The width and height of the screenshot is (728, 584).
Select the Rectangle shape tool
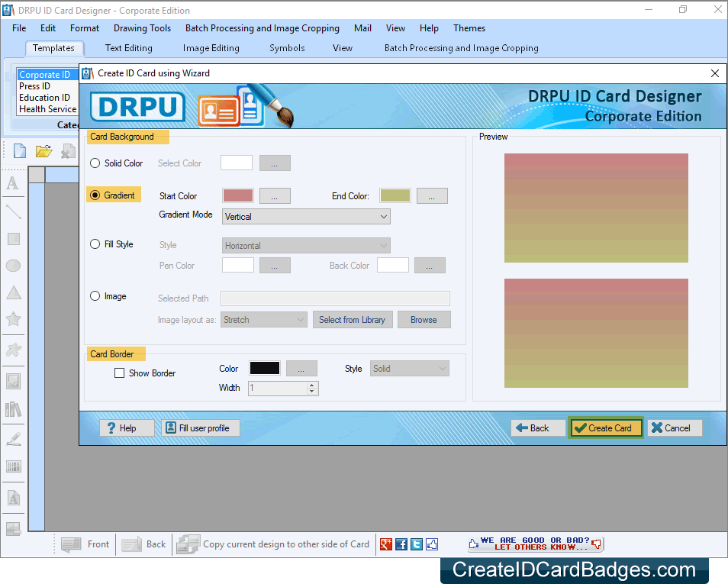click(x=14, y=239)
